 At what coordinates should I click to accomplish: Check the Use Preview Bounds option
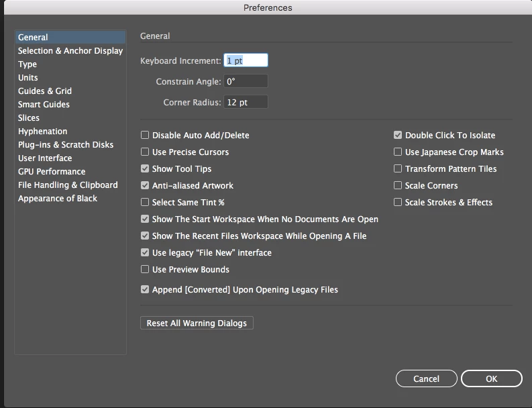pos(145,270)
